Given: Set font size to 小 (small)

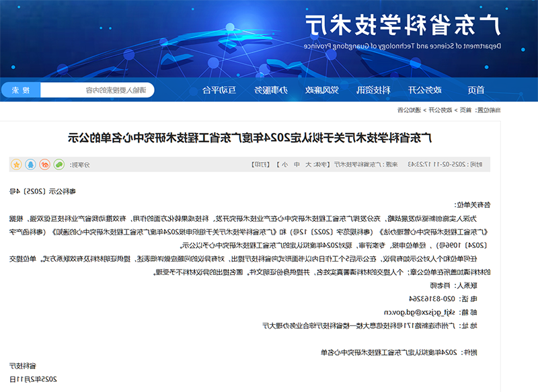Looking at the screenshot, I should tap(284, 164).
